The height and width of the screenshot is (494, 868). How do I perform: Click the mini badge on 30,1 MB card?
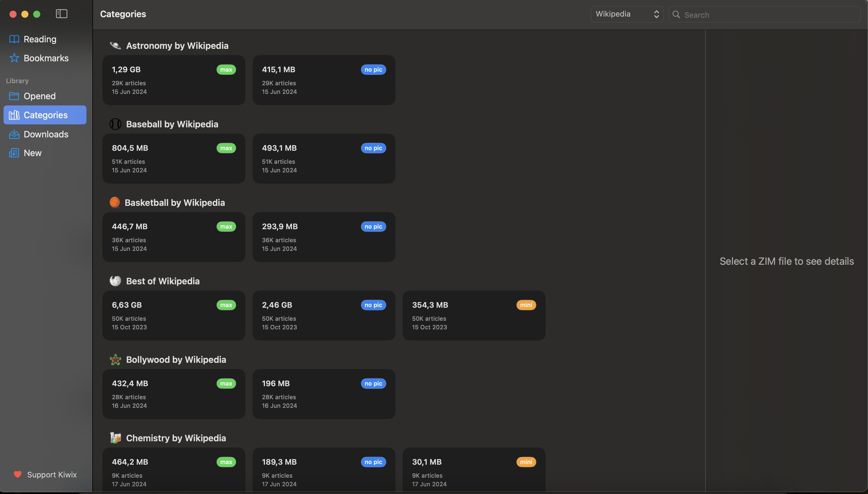click(x=526, y=462)
